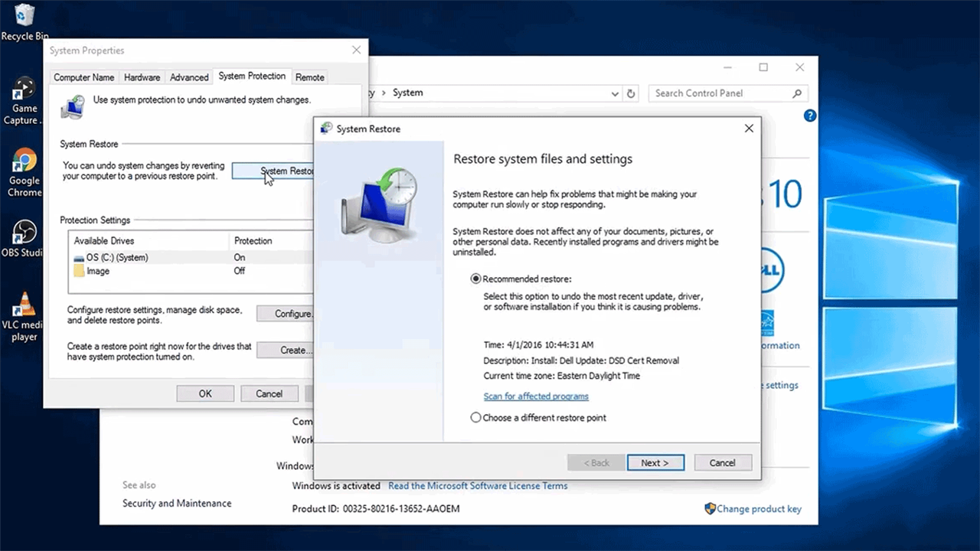Switch to the Hardware tab
This screenshot has width=980, height=551.
[142, 77]
